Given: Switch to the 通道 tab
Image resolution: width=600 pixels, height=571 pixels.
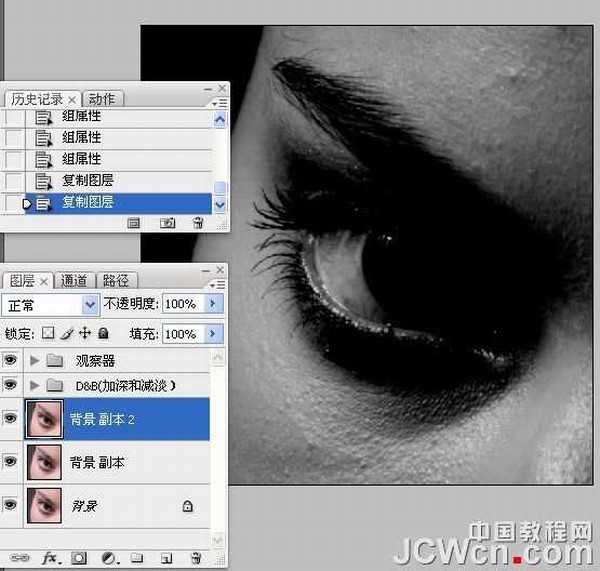Looking at the screenshot, I should pyautogui.click(x=75, y=281).
